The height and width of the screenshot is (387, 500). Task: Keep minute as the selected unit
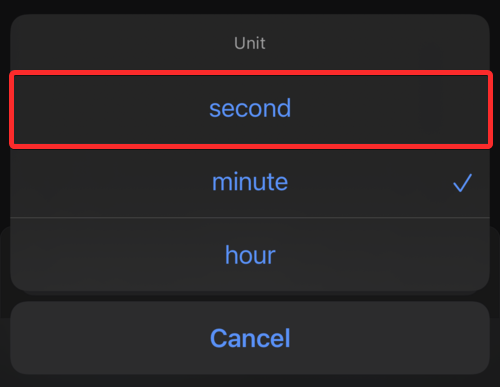pos(250,182)
